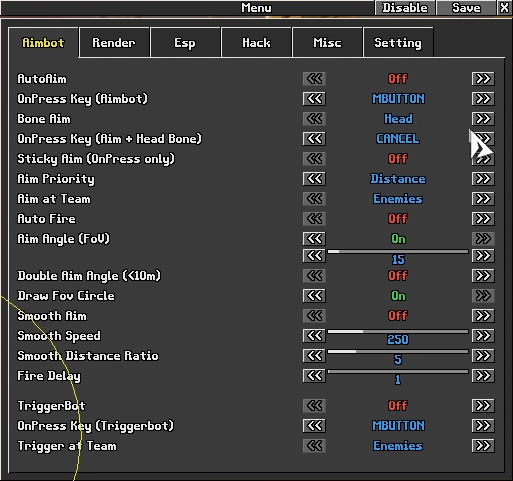Click the left arrow for Bone Aim
This screenshot has width=513, height=481.
pos(314,119)
